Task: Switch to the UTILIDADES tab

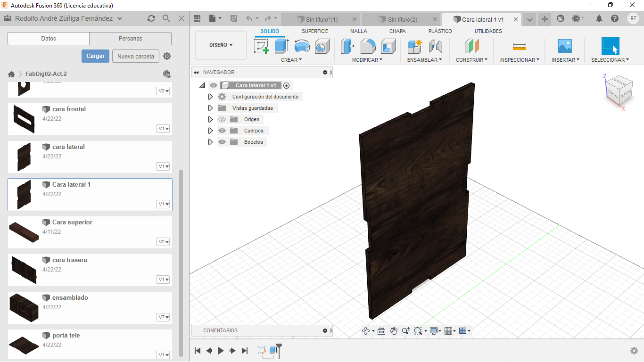Action: click(x=488, y=31)
